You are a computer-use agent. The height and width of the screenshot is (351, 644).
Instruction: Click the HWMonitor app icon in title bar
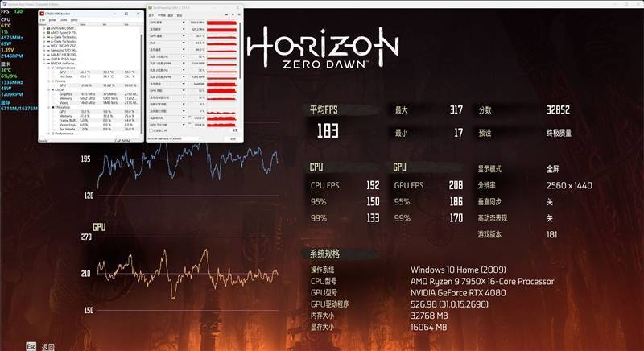click(x=42, y=14)
